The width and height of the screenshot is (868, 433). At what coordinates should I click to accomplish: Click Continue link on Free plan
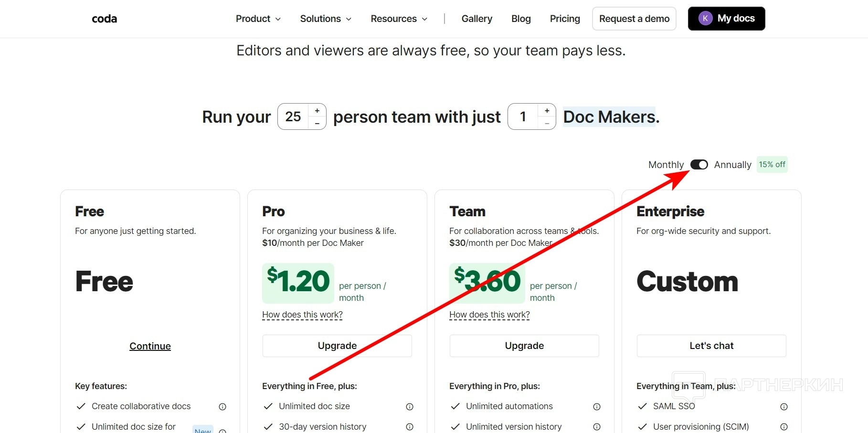point(150,346)
